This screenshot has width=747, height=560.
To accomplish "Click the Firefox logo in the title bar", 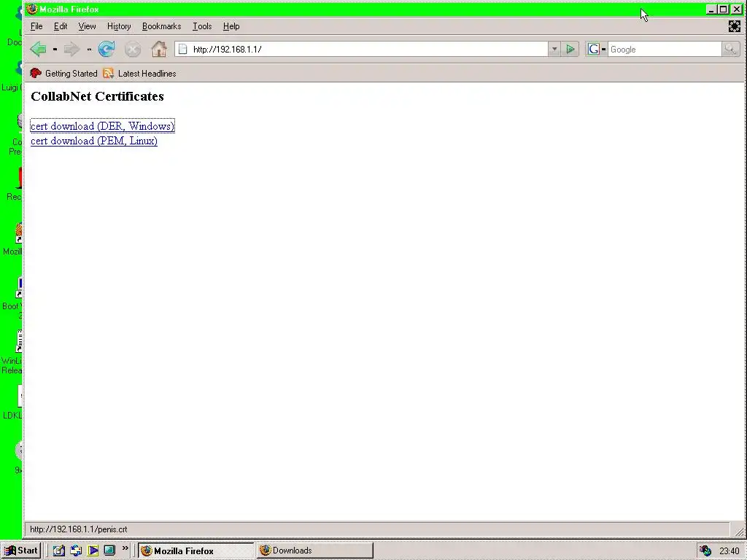I will 32,9.
